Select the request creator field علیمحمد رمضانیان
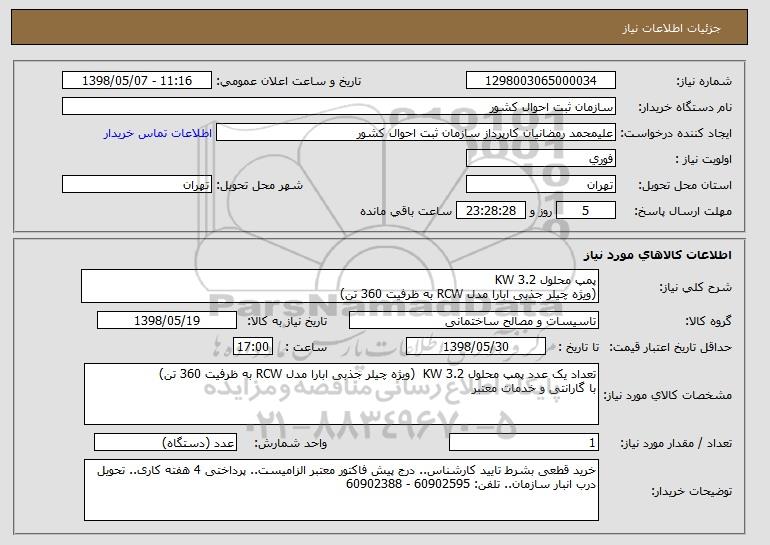 click(415, 133)
